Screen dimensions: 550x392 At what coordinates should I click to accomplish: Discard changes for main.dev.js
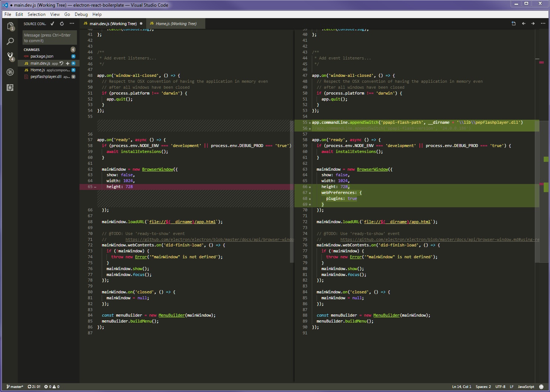coord(61,63)
